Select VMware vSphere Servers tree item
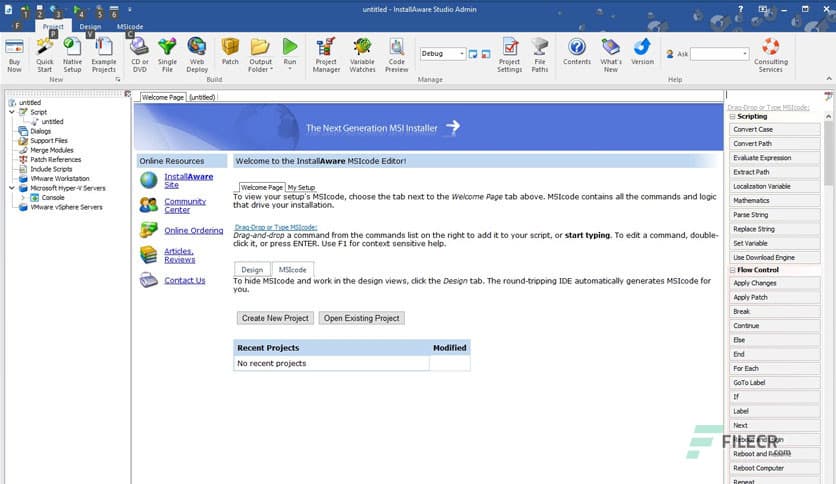 pyautogui.click(x=66, y=207)
